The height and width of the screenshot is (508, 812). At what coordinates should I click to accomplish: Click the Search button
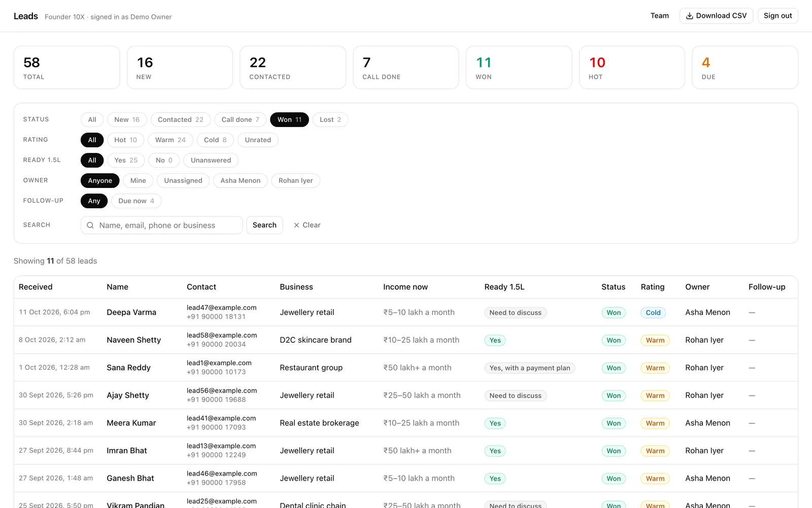[x=264, y=225]
